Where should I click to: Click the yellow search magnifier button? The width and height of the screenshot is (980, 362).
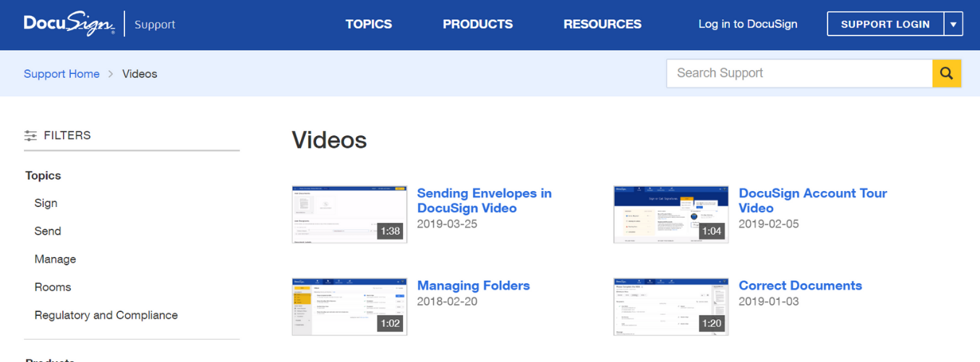click(x=946, y=73)
